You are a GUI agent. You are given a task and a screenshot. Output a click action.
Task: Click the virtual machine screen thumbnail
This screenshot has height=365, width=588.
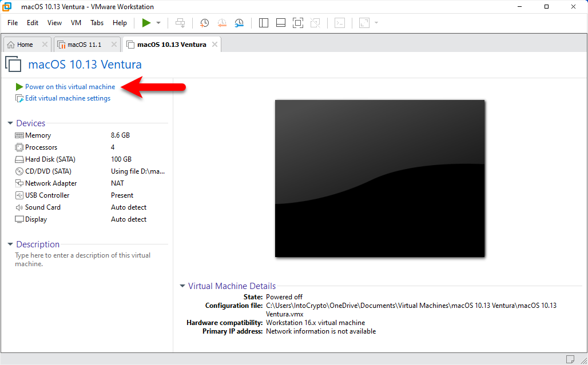pos(380,179)
